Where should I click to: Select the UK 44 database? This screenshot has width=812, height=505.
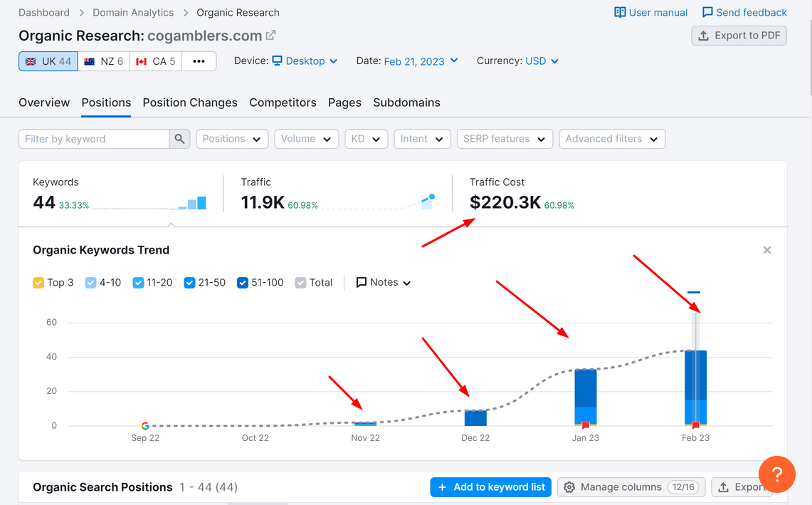coord(48,61)
